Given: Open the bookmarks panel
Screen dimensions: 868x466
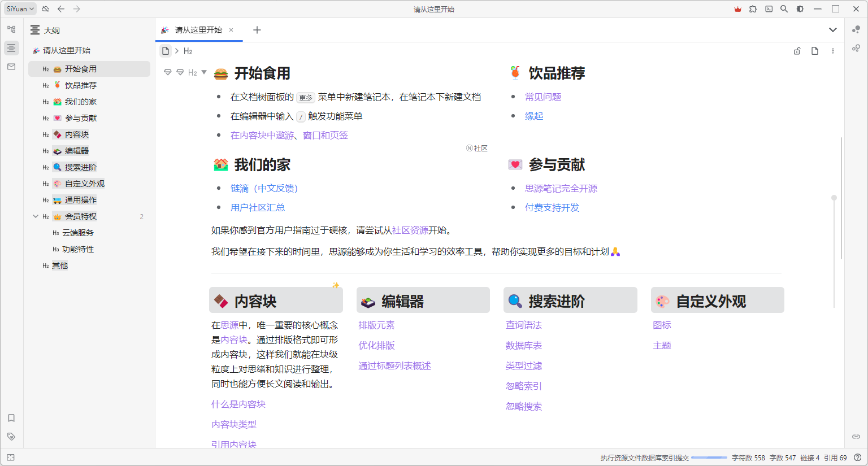Looking at the screenshot, I should [x=11, y=418].
